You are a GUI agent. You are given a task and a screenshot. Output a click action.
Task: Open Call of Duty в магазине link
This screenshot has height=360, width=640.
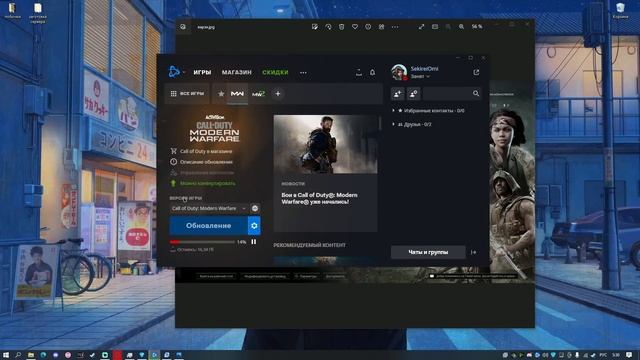202,151
